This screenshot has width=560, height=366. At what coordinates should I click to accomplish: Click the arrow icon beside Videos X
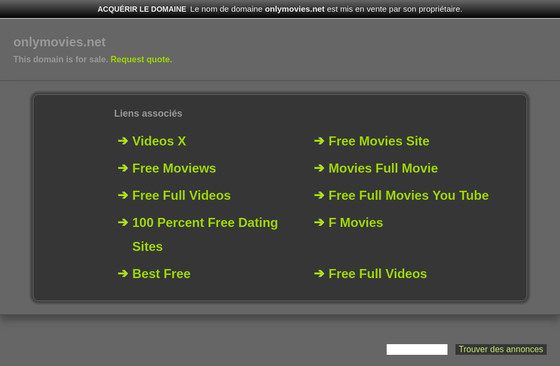pos(123,141)
